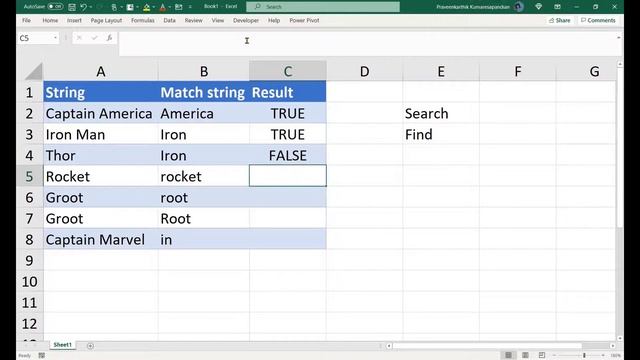Click zoom out minus button
The width and height of the screenshot is (640, 360).
[554, 356]
